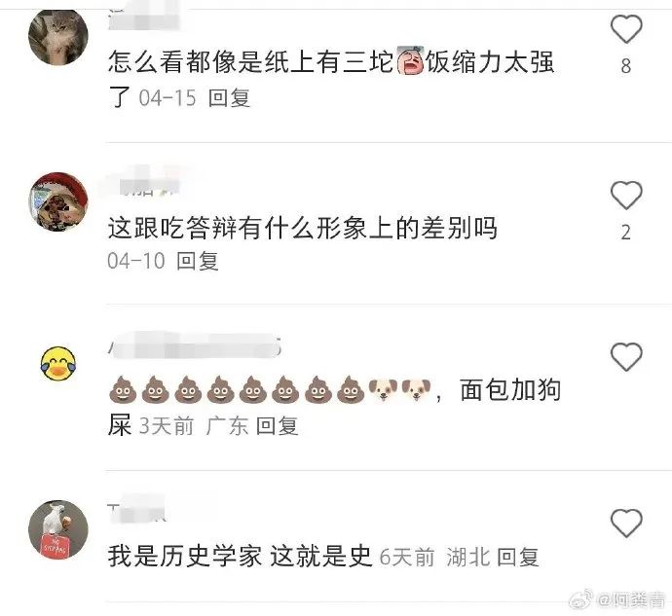The image size is (672, 616).
Task: Reply to the 04-15 comment
Action: click(x=229, y=98)
